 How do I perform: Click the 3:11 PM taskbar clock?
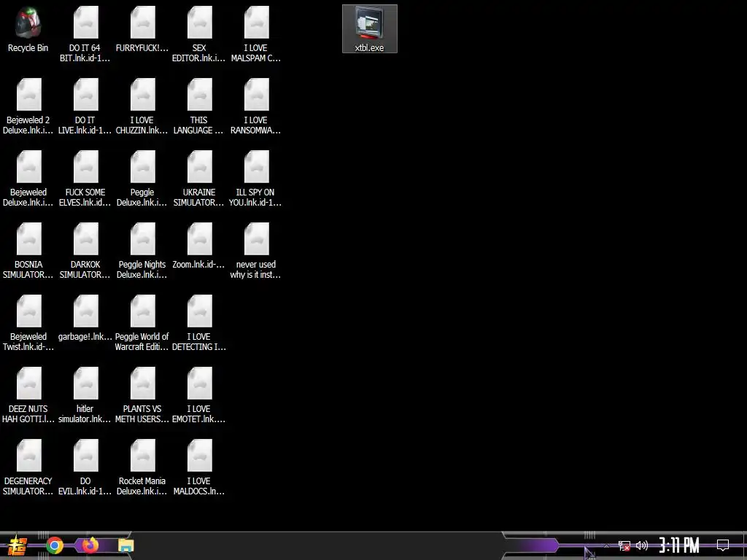679,545
